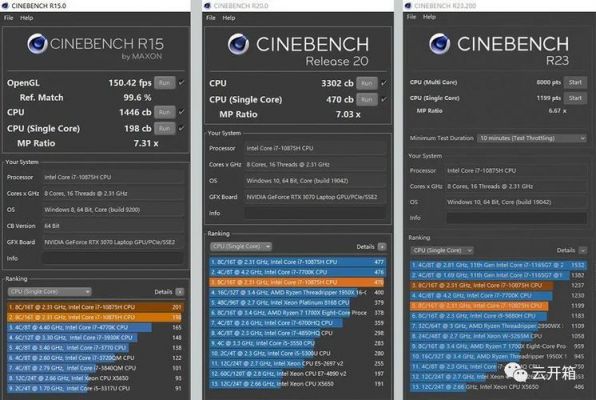The image size is (596, 400).
Task: Start the CPU (Single Core) test in R23
Action: [575, 98]
